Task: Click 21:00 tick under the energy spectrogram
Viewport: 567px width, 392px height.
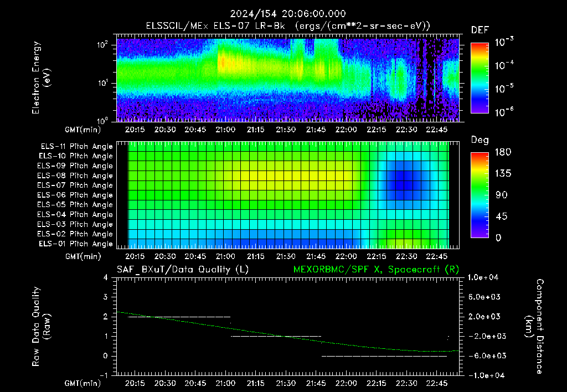Action: click(x=225, y=130)
